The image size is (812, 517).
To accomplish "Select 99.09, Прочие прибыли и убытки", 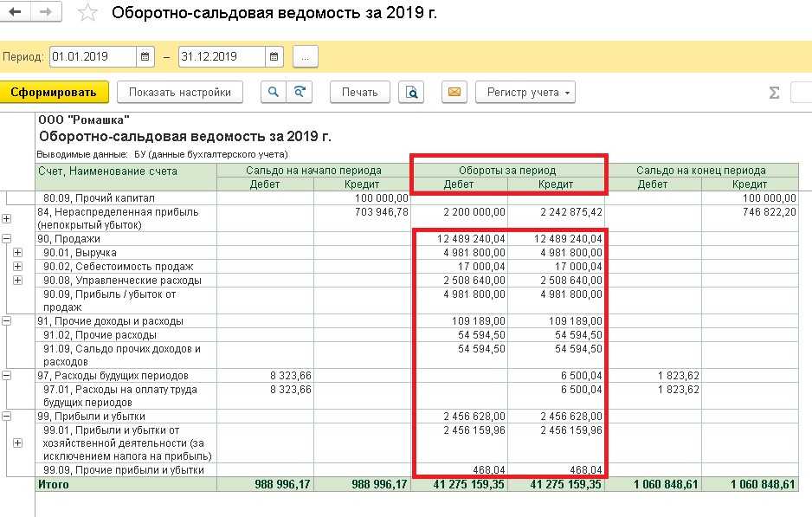I will pos(124,470).
